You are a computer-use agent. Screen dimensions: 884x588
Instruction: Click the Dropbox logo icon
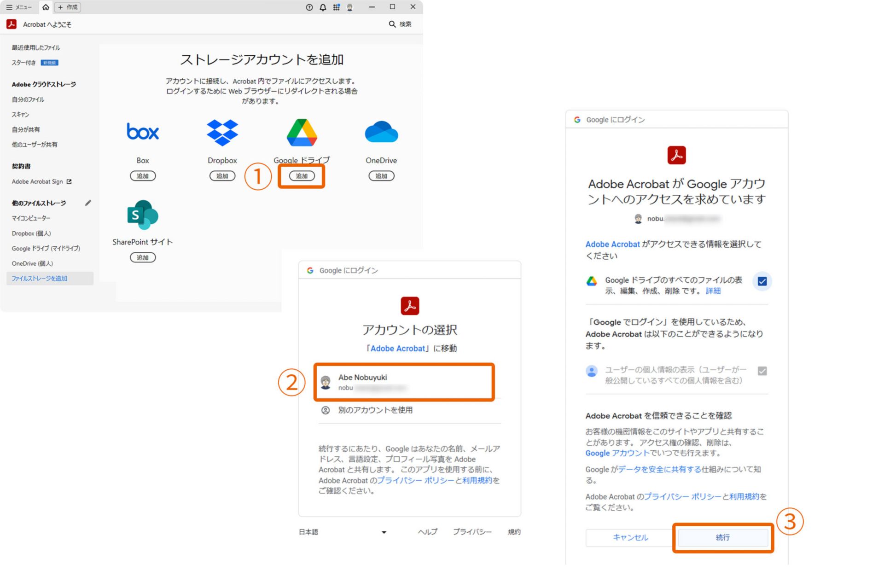click(222, 133)
